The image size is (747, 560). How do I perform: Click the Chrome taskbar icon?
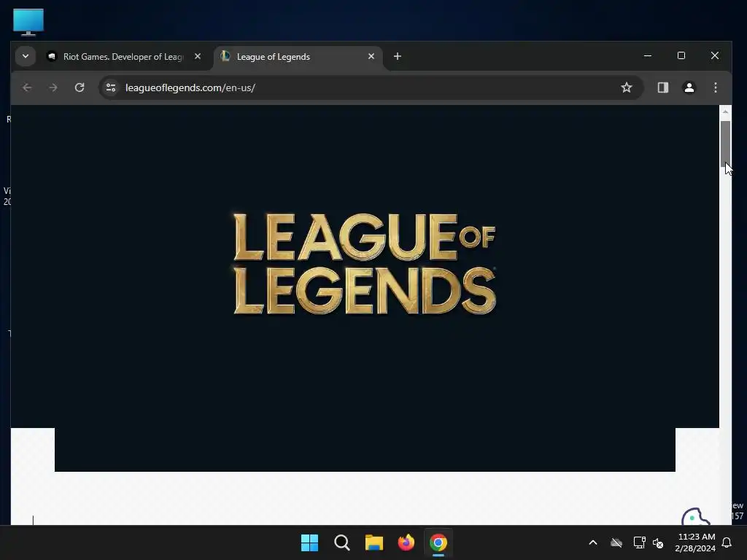click(438, 542)
